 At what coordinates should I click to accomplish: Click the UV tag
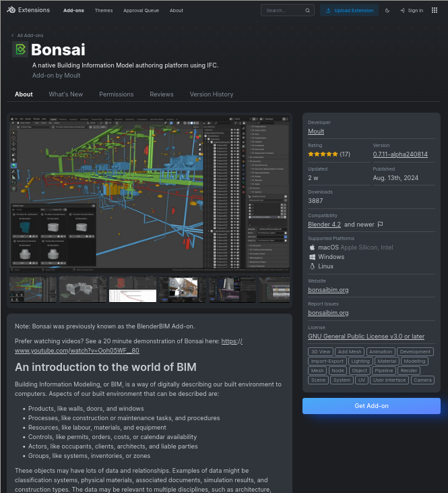click(x=362, y=380)
